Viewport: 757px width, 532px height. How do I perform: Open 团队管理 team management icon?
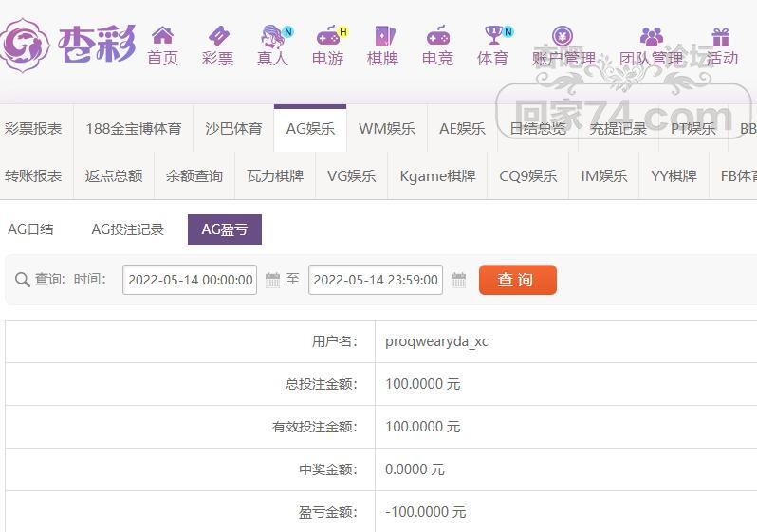point(652,37)
